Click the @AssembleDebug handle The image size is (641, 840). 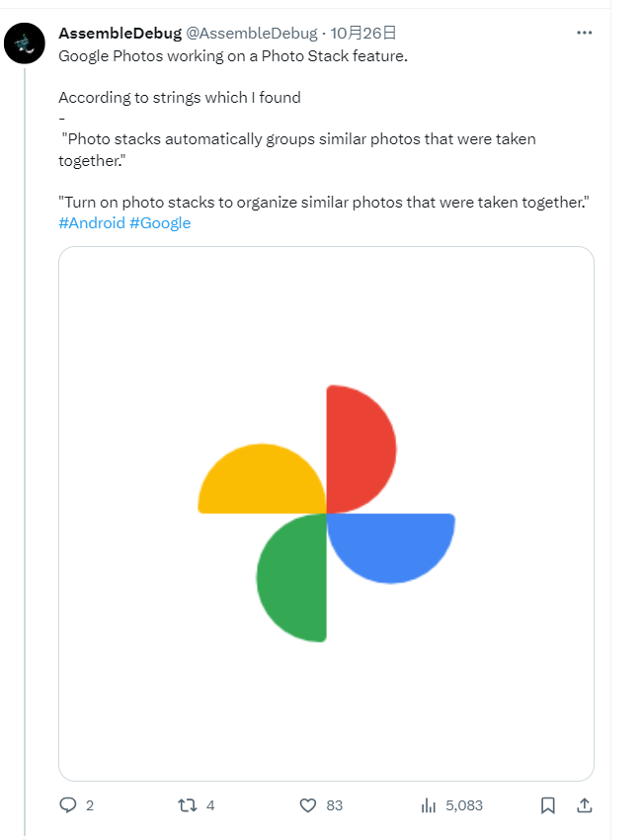(252, 34)
